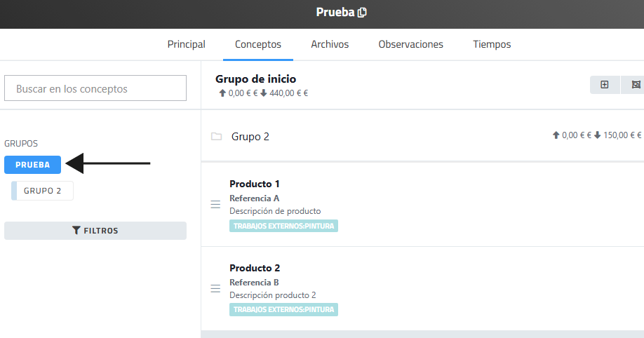
Task: Switch to the Principal tab
Action: (186, 44)
